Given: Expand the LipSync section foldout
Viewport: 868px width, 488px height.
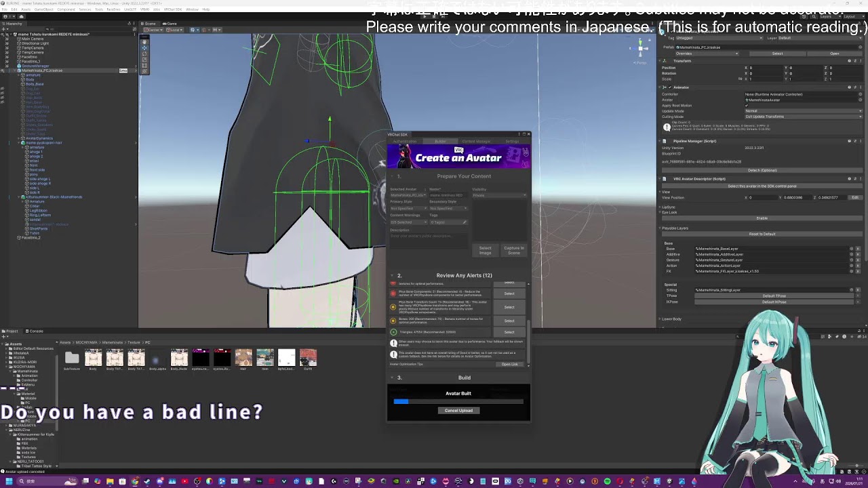Looking at the screenshot, I should [x=661, y=207].
